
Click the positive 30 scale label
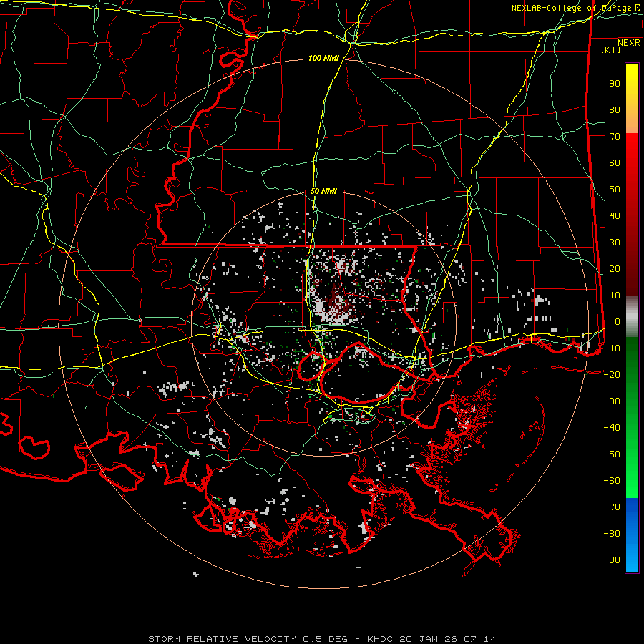point(615,243)
